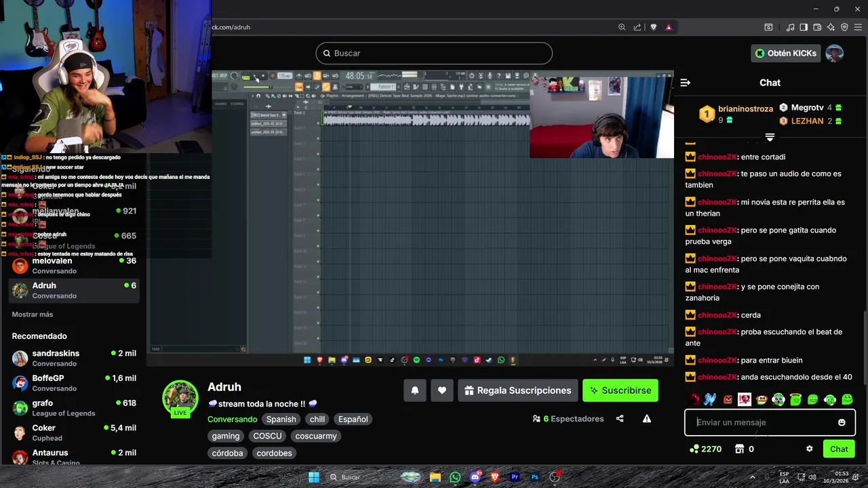
Task: Insert the angry red square emote
Action: (x=728, y=400)
